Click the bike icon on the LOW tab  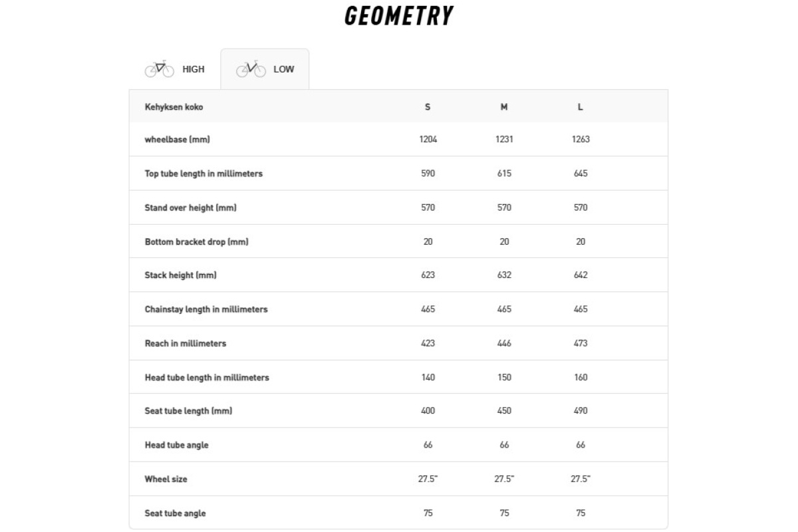tap(251, 69)
